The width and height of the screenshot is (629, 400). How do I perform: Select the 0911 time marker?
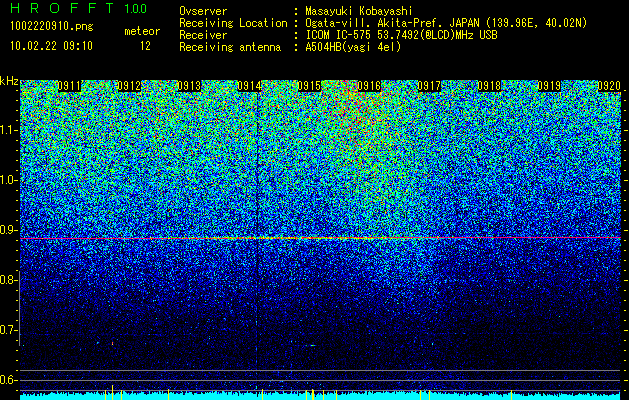69,86
